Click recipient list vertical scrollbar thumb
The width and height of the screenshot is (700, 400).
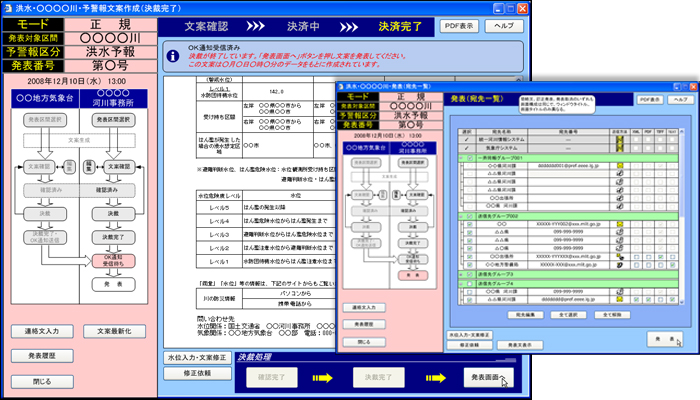pyautogui.click(x=681, y=174)
